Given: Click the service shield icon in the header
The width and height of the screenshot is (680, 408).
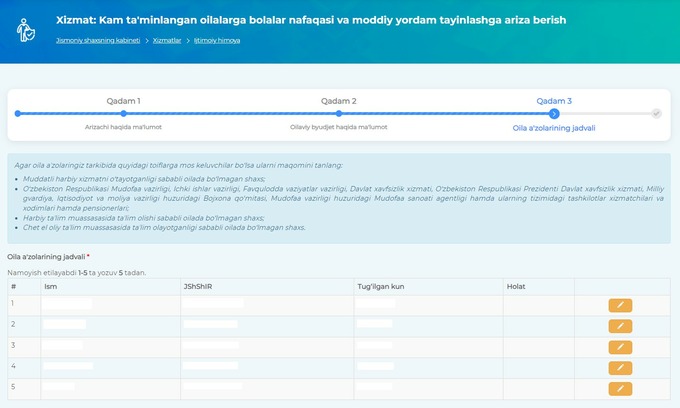Looking at the screenshot, I should 28,30.
